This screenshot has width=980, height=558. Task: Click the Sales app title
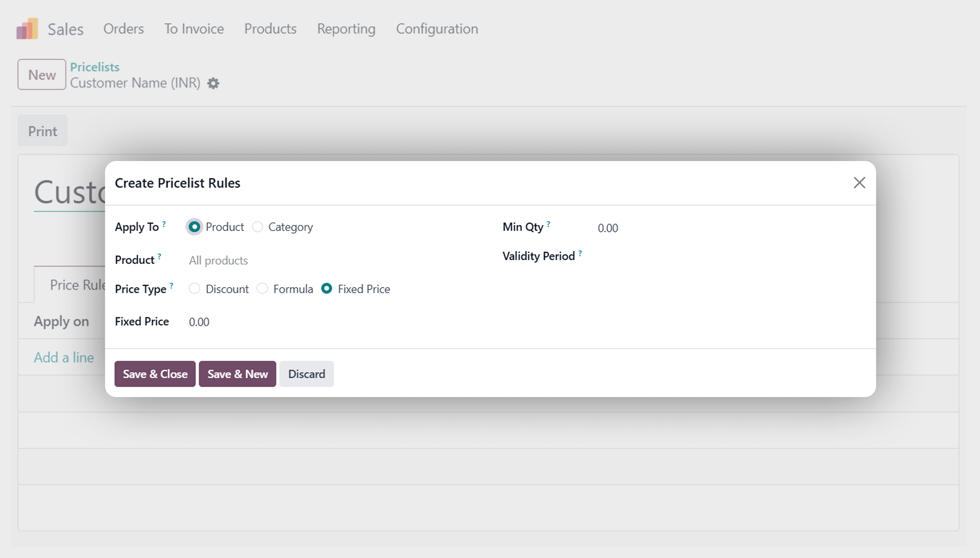coord(65,29)
